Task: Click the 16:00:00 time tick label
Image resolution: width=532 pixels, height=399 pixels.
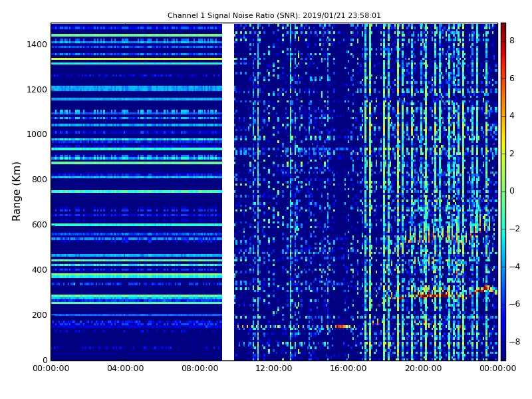Action: click(348, 368)
